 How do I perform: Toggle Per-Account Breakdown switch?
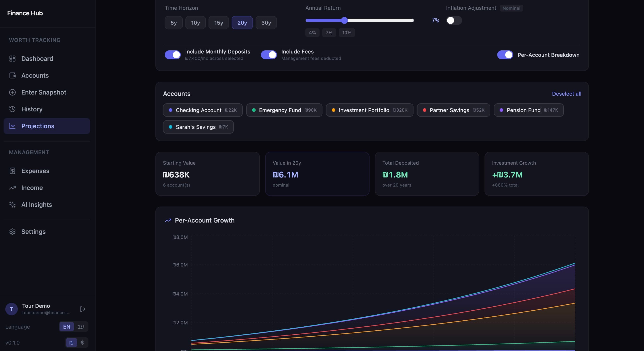coord(505,55)
